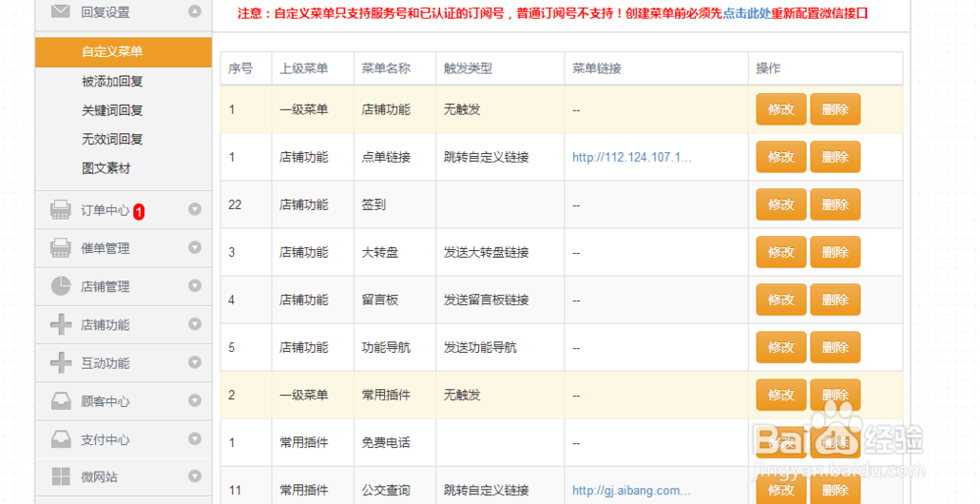Expand the 顾客中心 section arrow

[195, 400]
